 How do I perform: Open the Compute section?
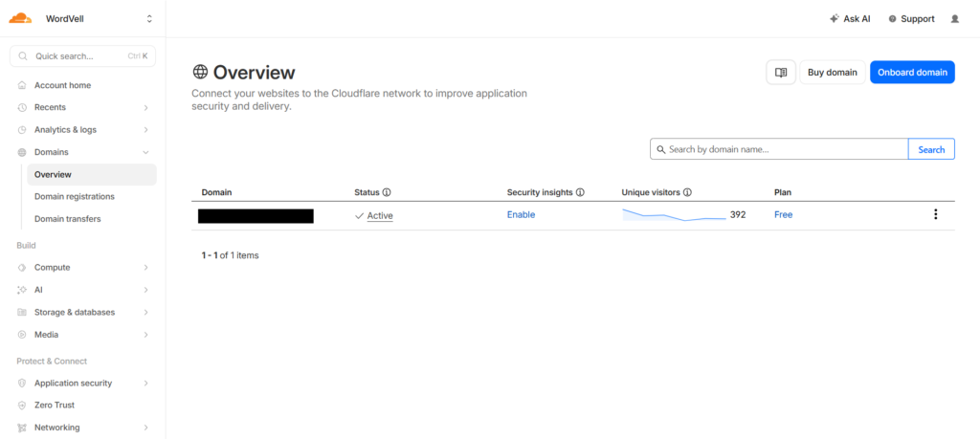tap(52, 267)
